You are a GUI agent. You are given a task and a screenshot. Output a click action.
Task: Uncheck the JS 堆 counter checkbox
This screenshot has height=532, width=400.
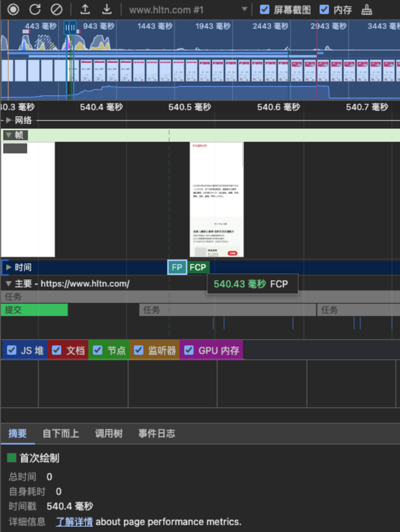point(12,350)
